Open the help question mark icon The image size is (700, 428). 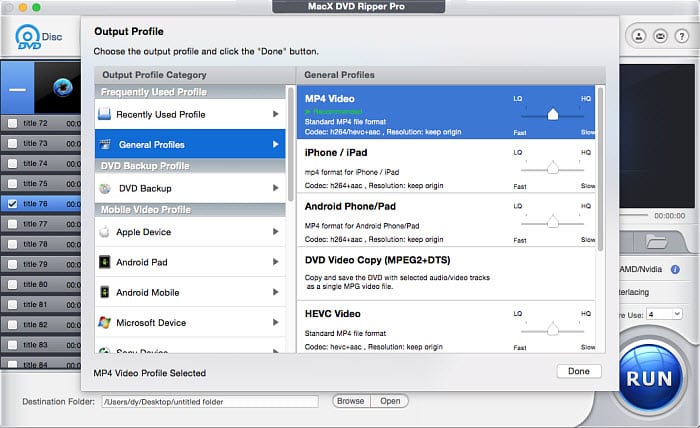point(682,36)
